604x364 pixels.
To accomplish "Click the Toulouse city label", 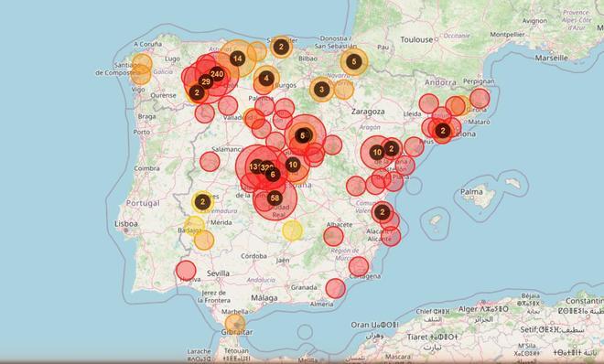I will point(416,39).
